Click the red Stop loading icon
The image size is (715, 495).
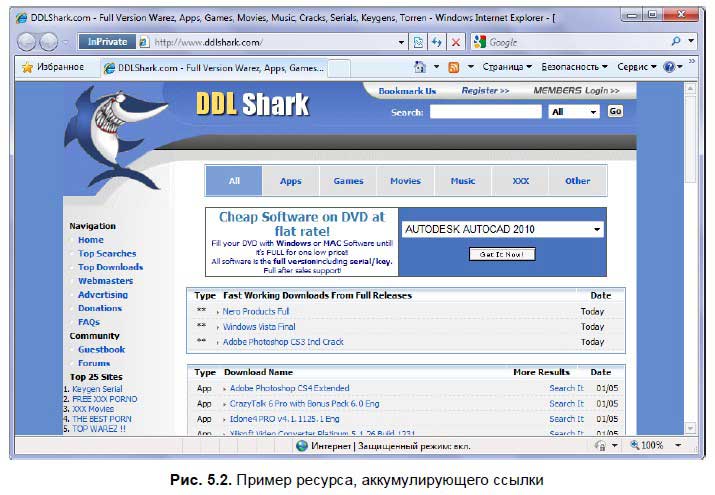pyautogui.click(x=456, y=42)
